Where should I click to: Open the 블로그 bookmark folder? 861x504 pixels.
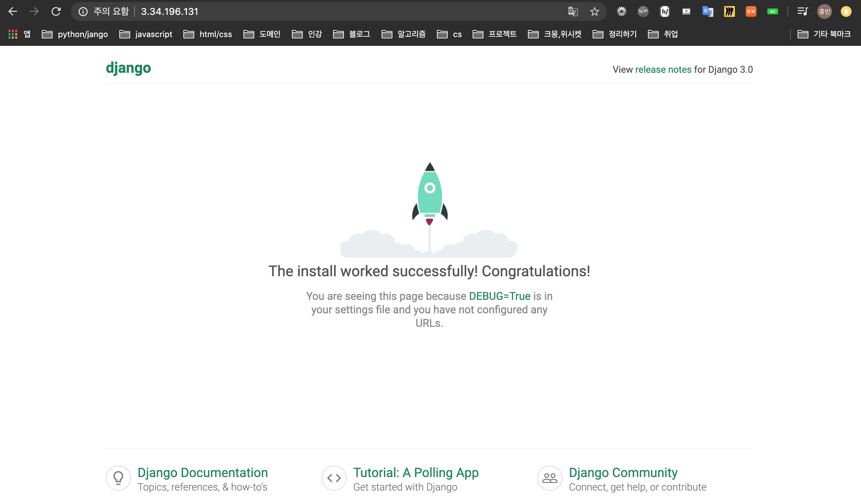point(352,34)
